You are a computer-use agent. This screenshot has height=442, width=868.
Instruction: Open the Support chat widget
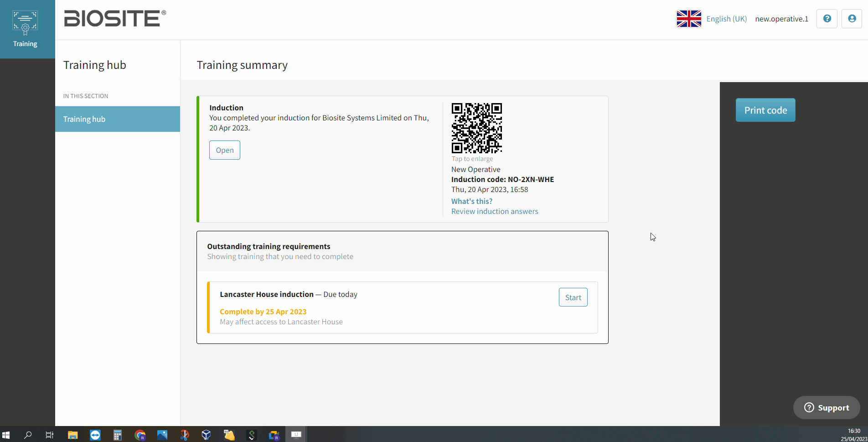(826, 407)
